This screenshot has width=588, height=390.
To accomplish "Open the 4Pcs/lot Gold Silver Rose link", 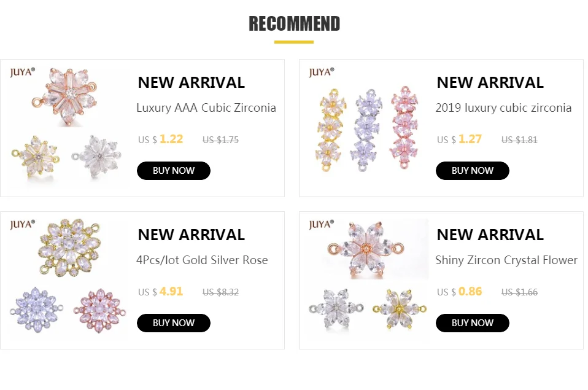I will coord(202,260).
